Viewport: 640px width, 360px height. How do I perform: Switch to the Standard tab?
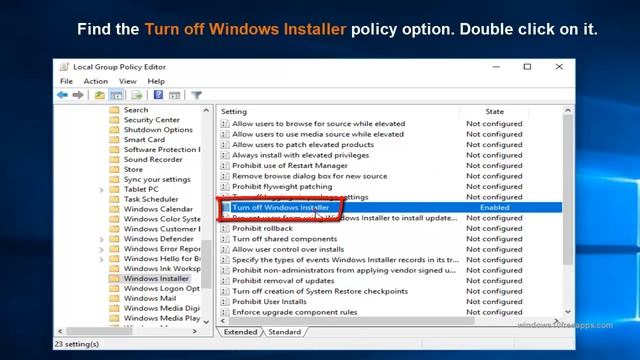click(284, 332)
